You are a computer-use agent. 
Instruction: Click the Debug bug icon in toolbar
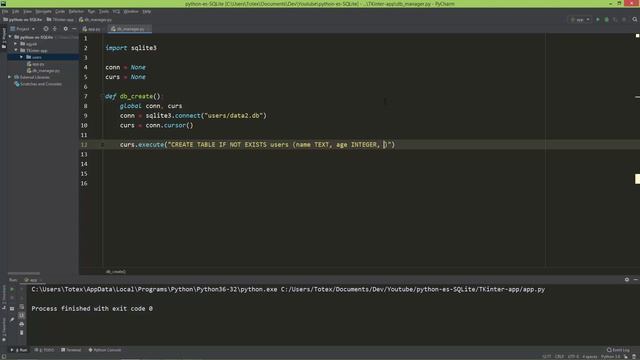(x=607, y=20)
